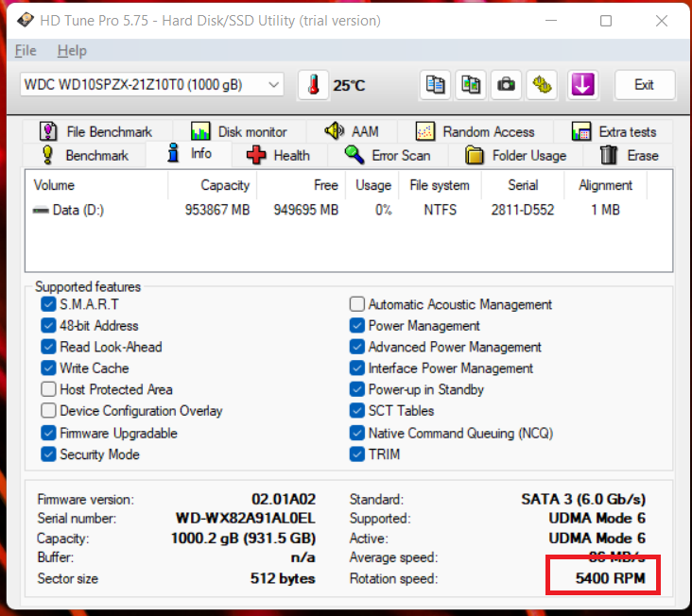Toggle the Power Management checkbox
The image size is (692, 616).
pyautogui.click(x=357, y=325)
